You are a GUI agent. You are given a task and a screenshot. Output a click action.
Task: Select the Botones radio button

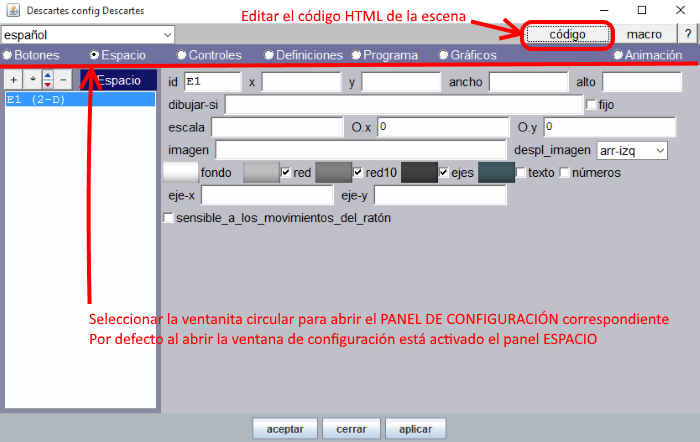(x=7, y=55)
